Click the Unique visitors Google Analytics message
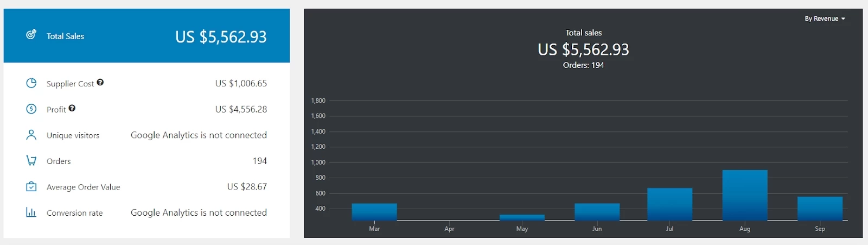This screenshot has height=245, width=868. pyautogui.click(x=199, y=135)
